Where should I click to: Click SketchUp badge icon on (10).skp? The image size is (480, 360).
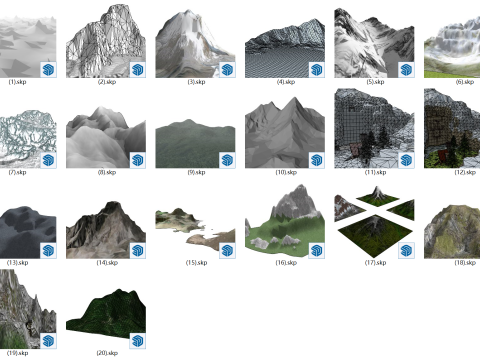tap(317, 160)
